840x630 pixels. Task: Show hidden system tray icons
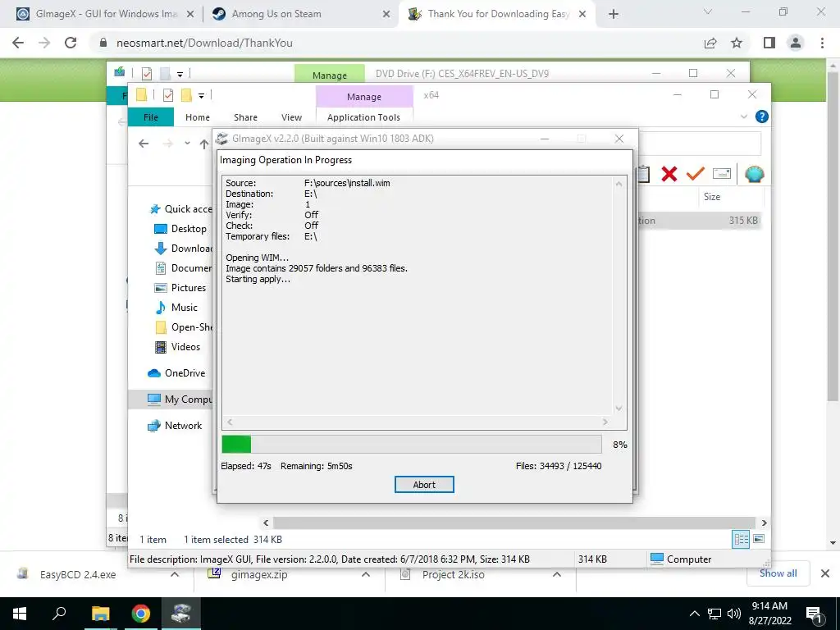pos(694,614)
